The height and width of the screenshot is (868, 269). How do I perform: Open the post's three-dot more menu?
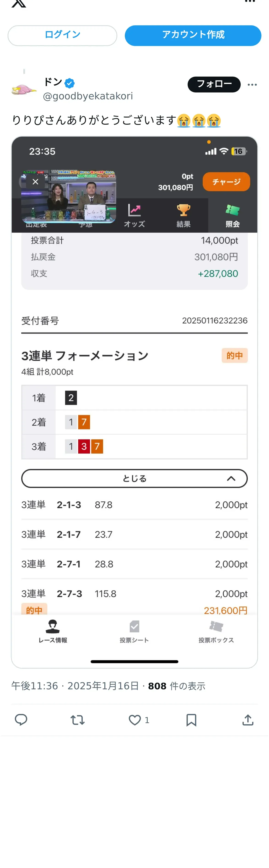(252, 85)
